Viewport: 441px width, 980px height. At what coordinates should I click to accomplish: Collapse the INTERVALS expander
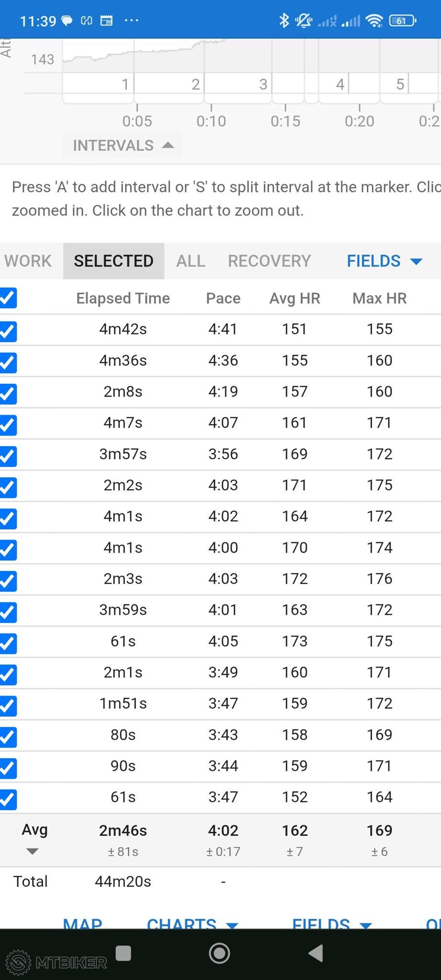(123, 145)
